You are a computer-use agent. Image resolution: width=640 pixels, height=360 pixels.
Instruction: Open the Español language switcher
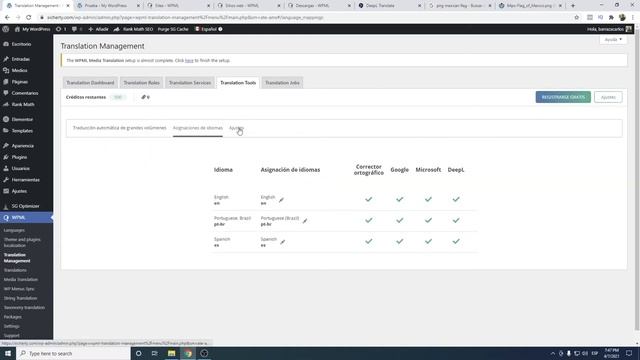pyautogui.click(x=209, y=29)
